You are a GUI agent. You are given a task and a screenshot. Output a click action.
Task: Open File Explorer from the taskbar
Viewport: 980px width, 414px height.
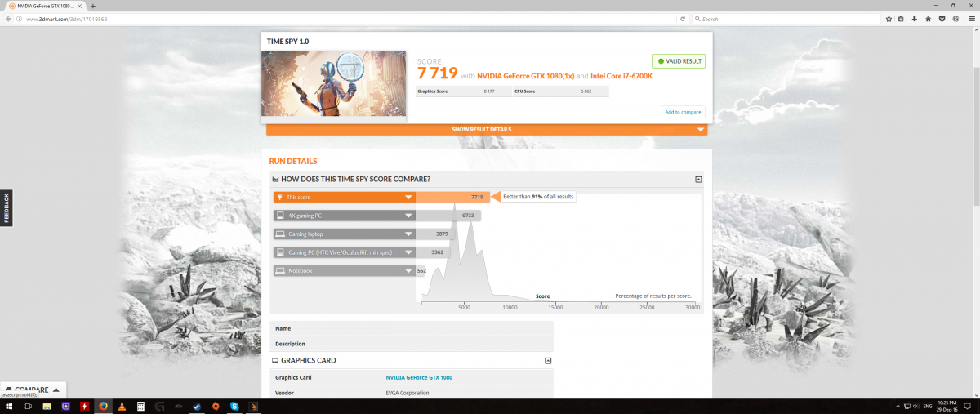click(x=47, y=406)
